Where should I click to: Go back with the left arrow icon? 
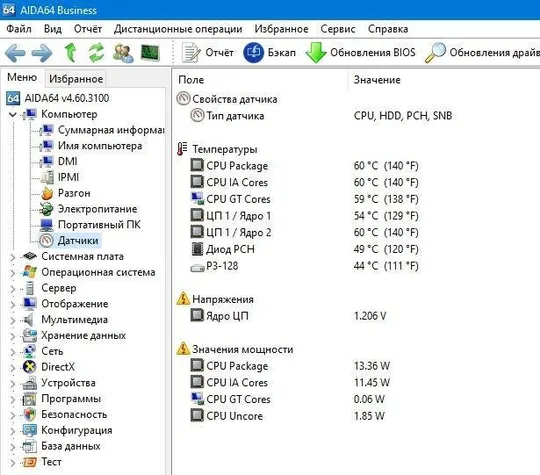tap(15, 53)
